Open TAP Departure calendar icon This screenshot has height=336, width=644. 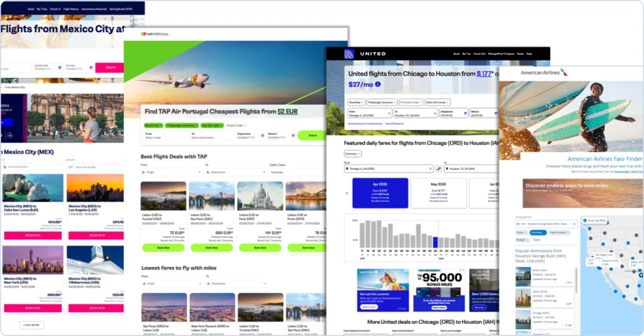(262, 136)
